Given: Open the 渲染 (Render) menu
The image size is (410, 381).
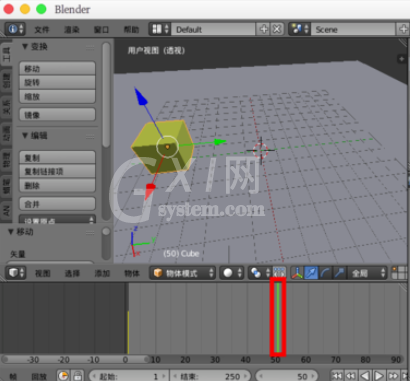Looking at the screenshot, I should tap(72, 30).
